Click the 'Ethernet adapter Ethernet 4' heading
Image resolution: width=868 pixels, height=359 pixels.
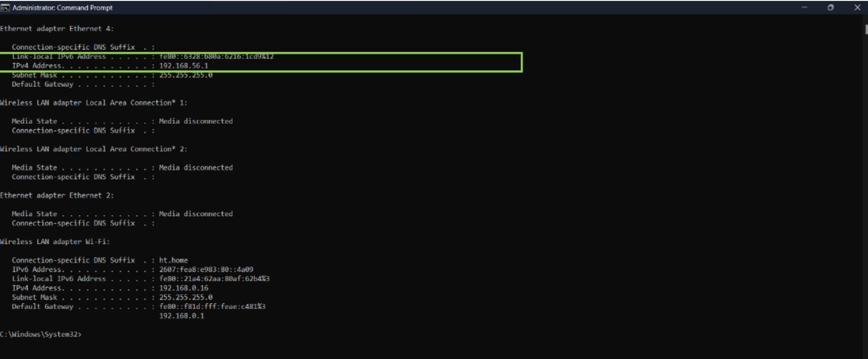[x=57, y=29]
